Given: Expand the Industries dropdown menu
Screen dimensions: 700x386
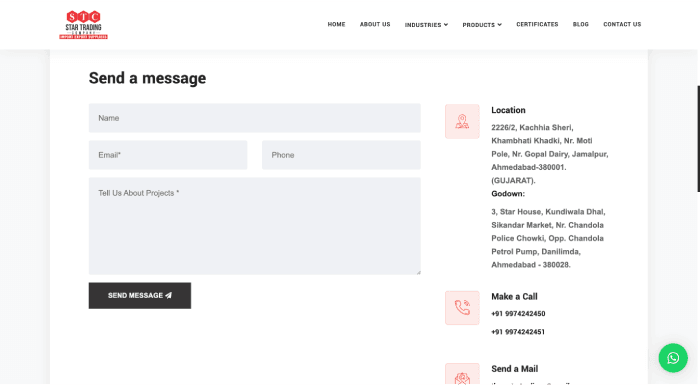Looking at the screenshot, I should [426, 25].
